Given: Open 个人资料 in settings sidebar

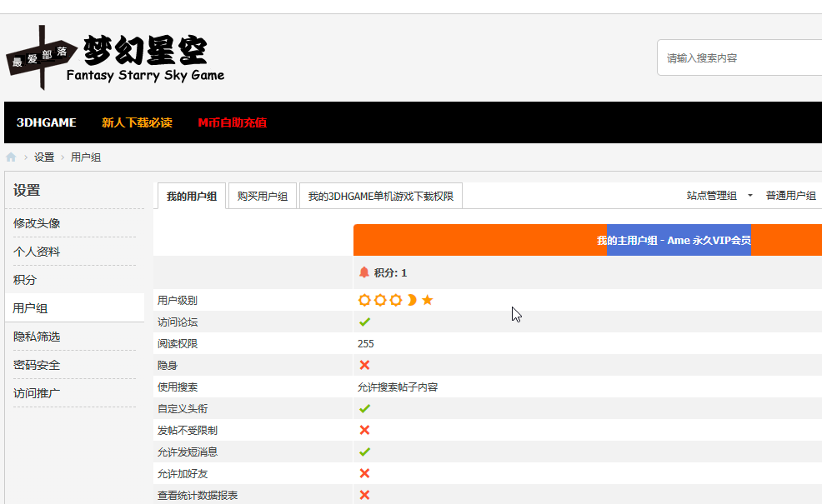Looking at the screenshot, I should pyautogui.click(x=37, y=252).
